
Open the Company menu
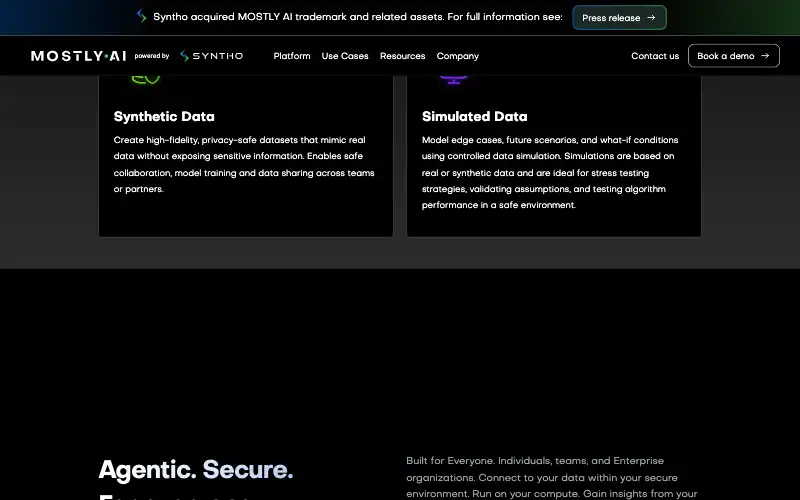tap(458, 56)
